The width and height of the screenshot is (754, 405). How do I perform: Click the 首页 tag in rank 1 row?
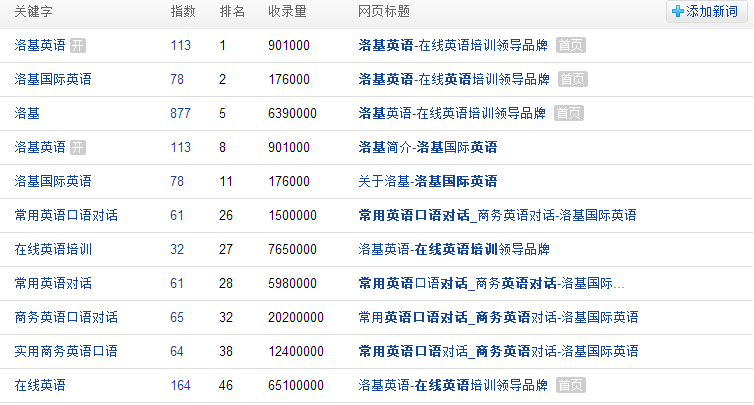click(571, 45)
